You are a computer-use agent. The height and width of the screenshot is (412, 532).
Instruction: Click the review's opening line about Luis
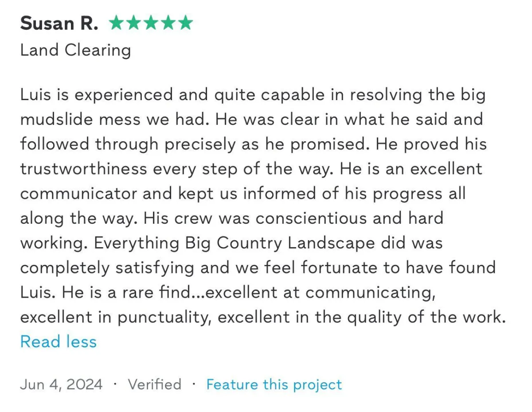(x=253, y=95)
